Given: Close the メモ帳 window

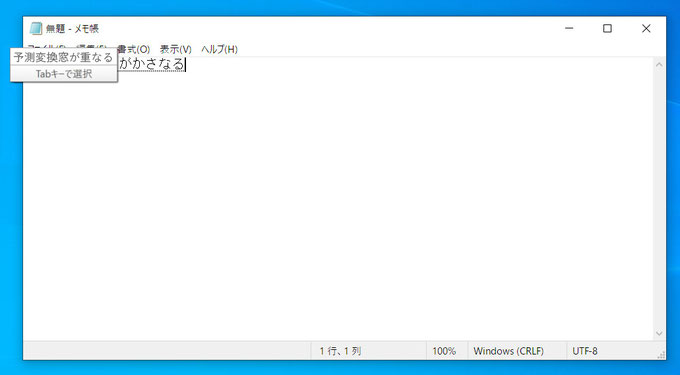Looking at the screenshot, I should point(646,29).
